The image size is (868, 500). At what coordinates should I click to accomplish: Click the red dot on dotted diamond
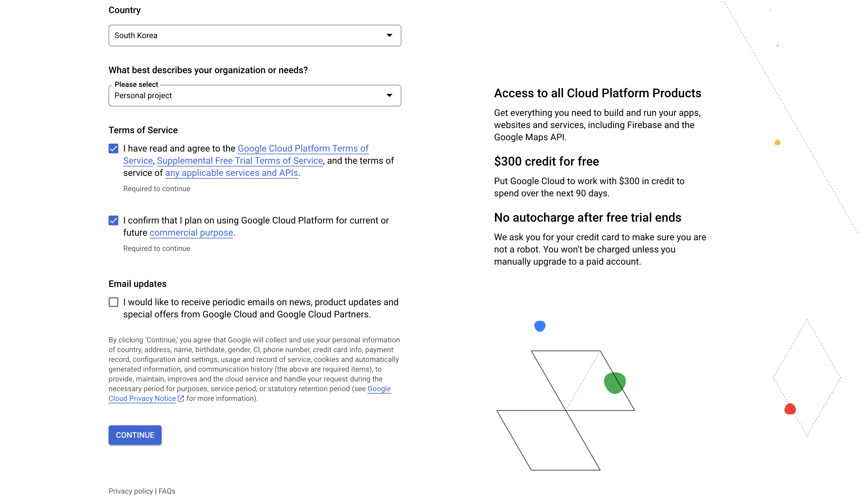[790, 409]
